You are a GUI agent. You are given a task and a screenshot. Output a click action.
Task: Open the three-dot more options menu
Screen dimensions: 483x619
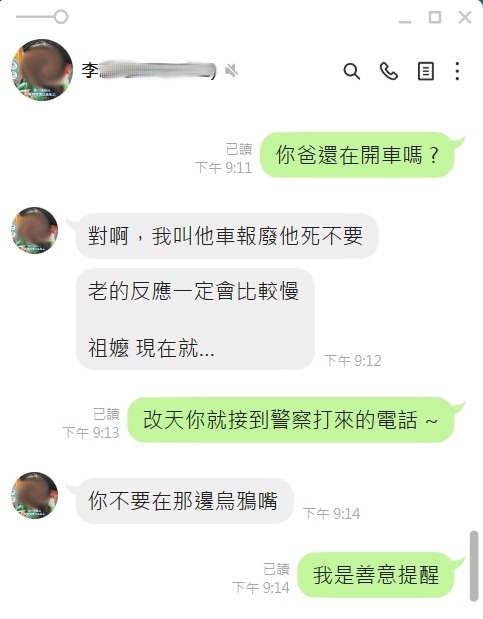(457, 71)
